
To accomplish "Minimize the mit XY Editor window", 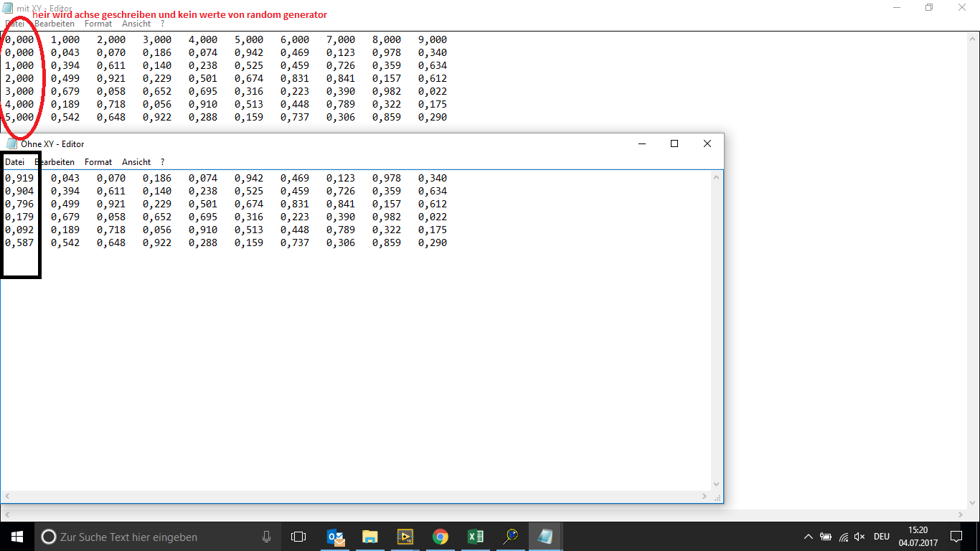I will (x=897, y=7).
